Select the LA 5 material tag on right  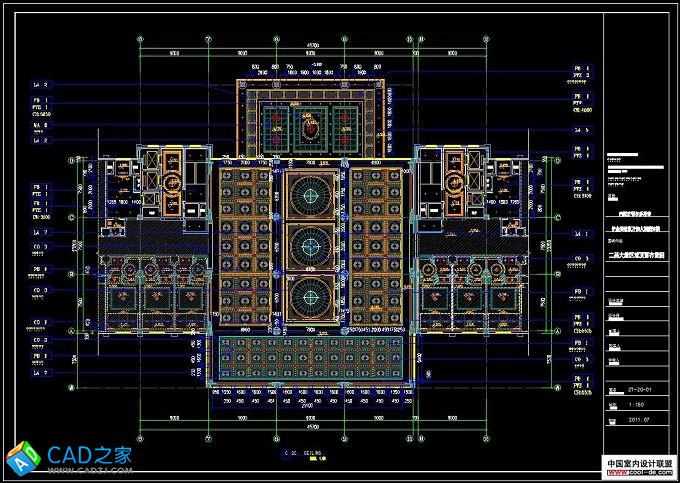578,130
